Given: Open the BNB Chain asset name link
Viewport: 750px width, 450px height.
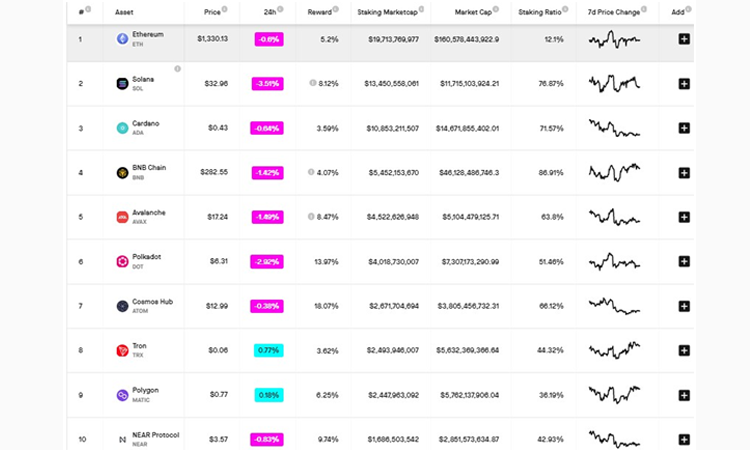Looking at the screenshot, I should pyautogui.click(x=149, y=168).
